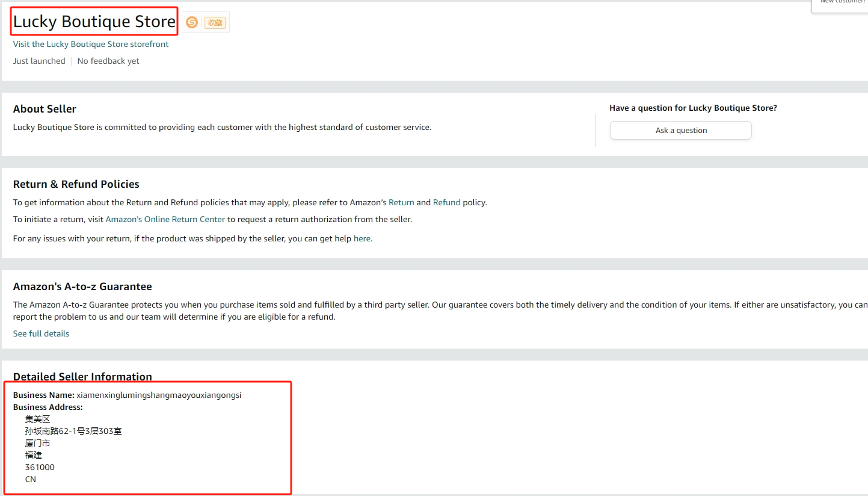This screenshot has height=496, width=868.
Task: Click the 收藏 favorite button
Action: click(215, 23)
